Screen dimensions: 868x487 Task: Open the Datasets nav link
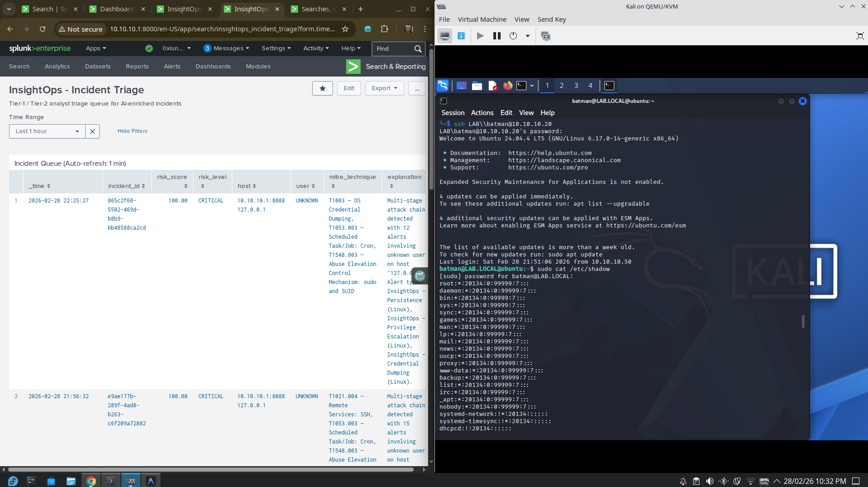pyautogui.click(x=98, y=67)
